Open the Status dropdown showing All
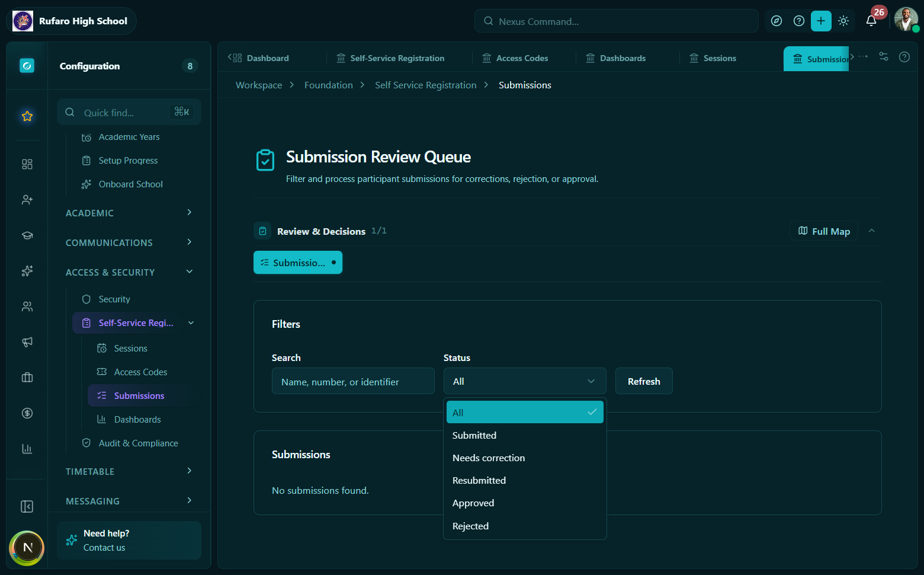 click(525, 381)
